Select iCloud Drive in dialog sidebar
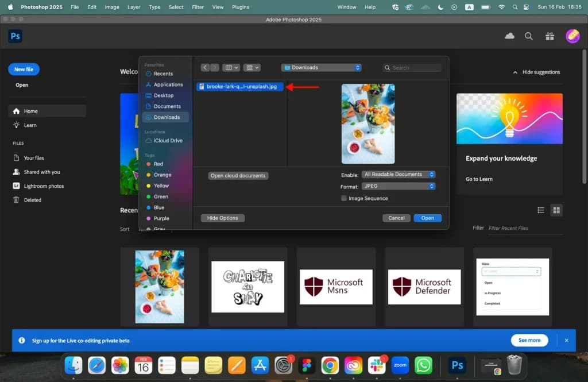Viewport: 588px width, 382px height. [x=168, y=140]
